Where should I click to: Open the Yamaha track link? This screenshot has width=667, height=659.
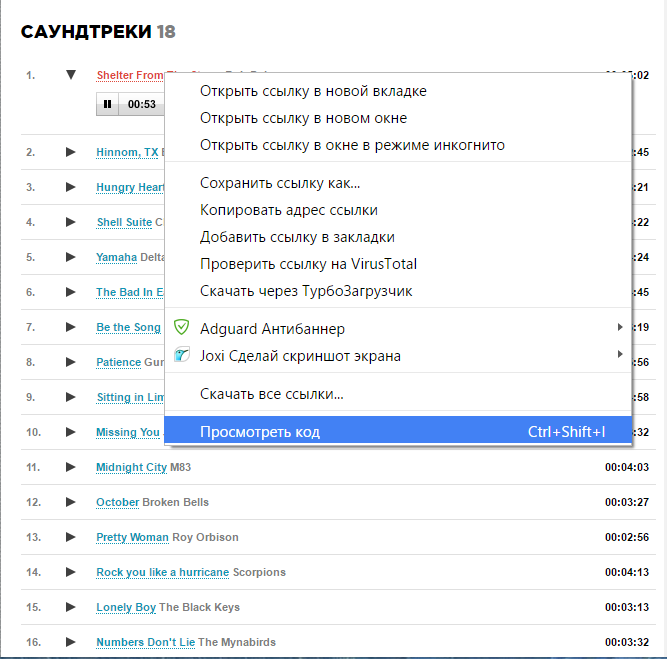(x=117, y=257)
